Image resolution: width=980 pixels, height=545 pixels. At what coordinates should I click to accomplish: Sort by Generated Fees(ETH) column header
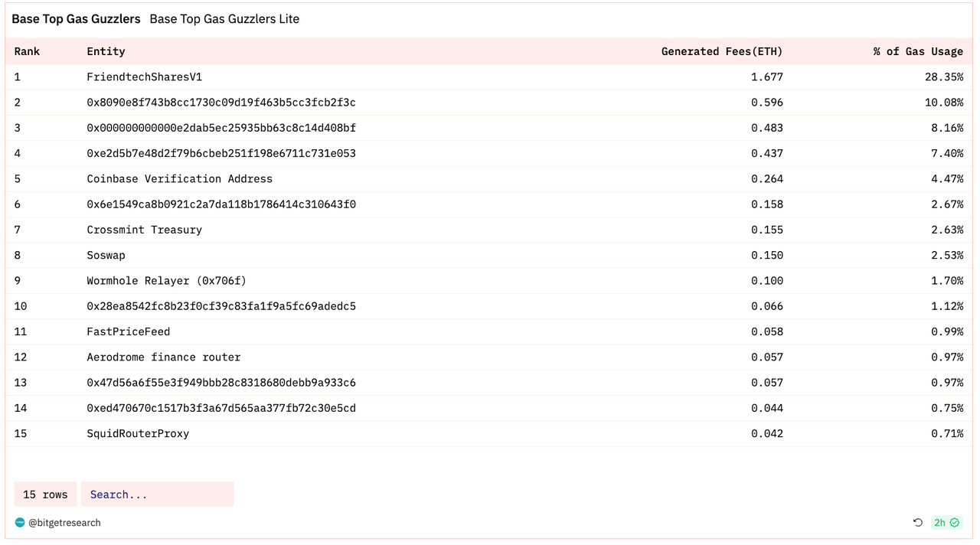721,51
